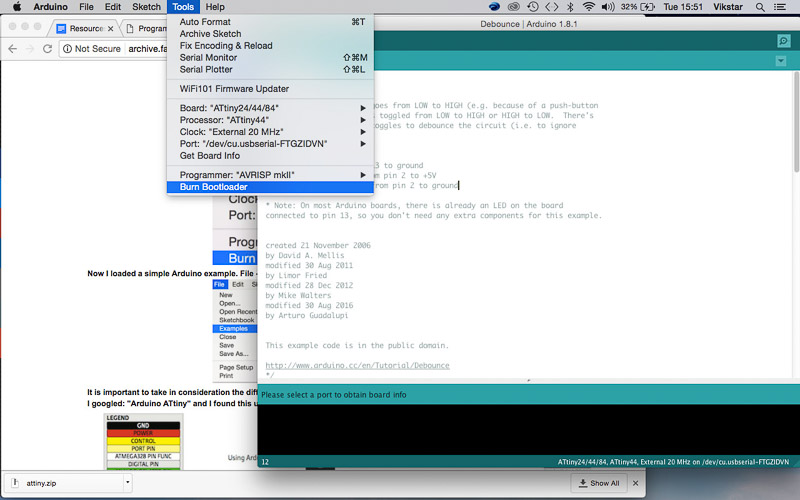Close the Chrome downloads bar

pyautogui.click(x=636, y=483)
